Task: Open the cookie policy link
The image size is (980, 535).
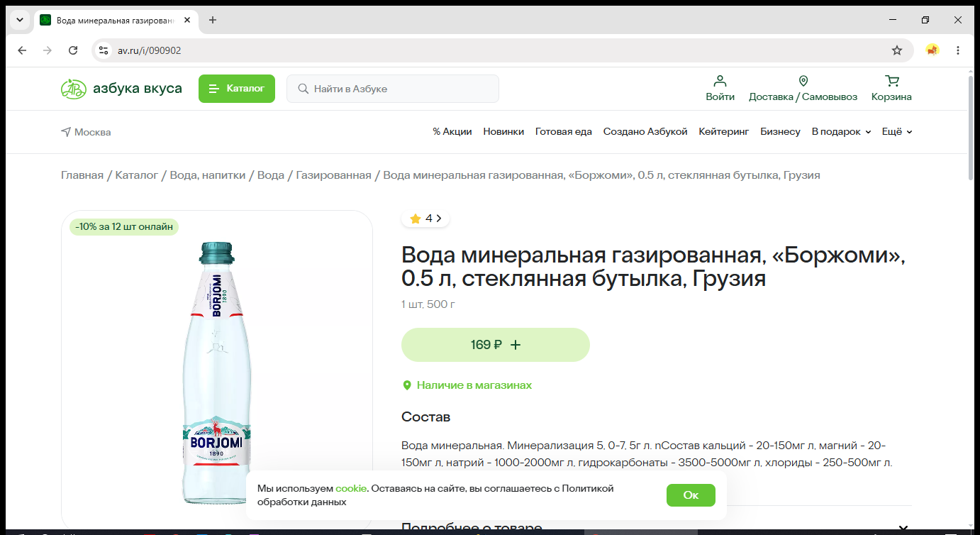Action: point(351,489)
